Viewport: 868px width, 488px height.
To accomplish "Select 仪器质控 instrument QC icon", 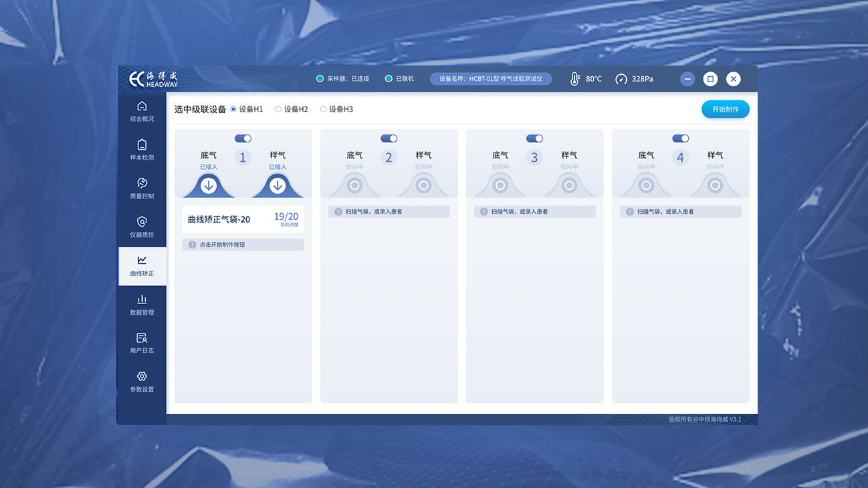I will point(142,222).
